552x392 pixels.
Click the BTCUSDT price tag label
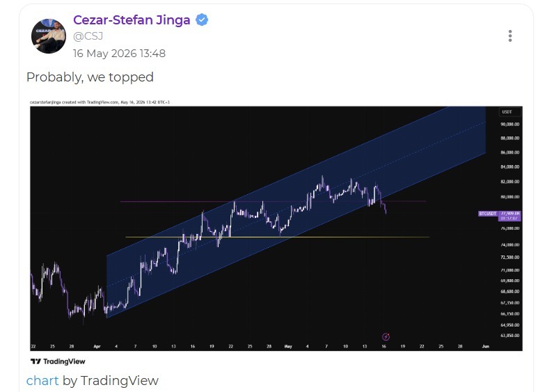[487, 214]
